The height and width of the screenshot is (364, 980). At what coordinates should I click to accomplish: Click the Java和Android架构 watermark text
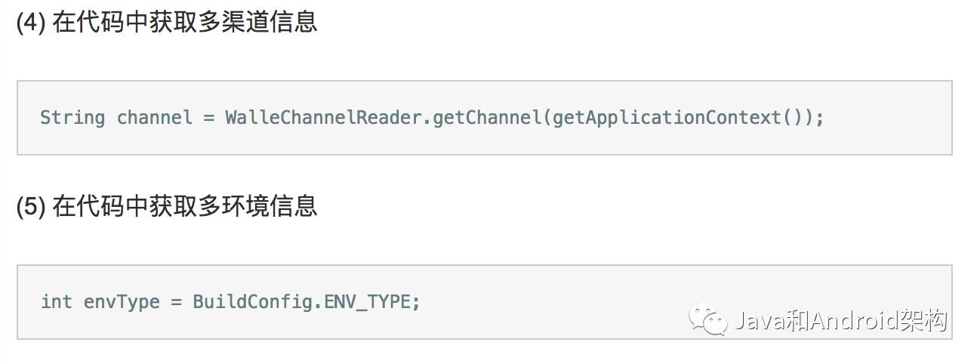[x=839, y=320]
